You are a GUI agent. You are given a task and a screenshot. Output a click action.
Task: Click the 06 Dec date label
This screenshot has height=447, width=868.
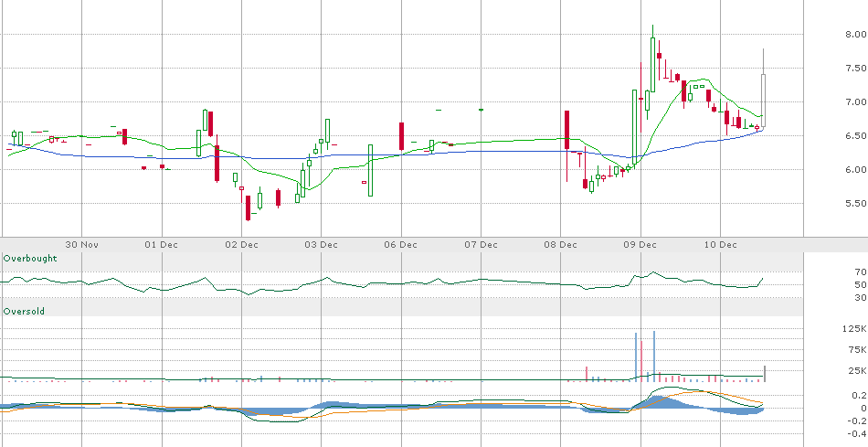(401, 245)
